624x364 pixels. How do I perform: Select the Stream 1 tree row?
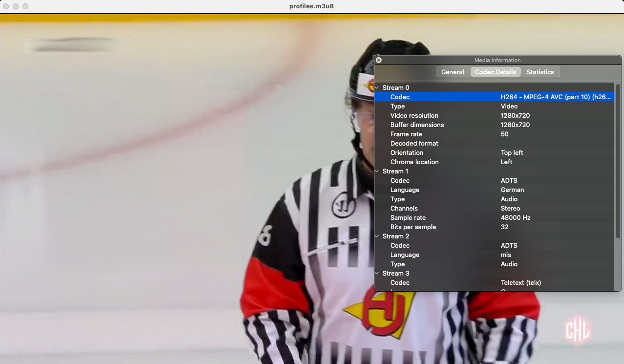(494, 171)
